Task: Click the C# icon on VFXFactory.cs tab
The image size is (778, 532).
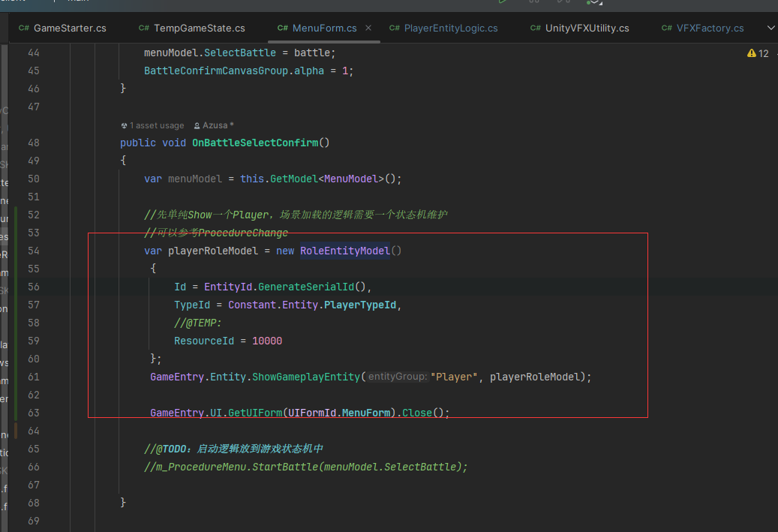Action: [x=667, y=29]
